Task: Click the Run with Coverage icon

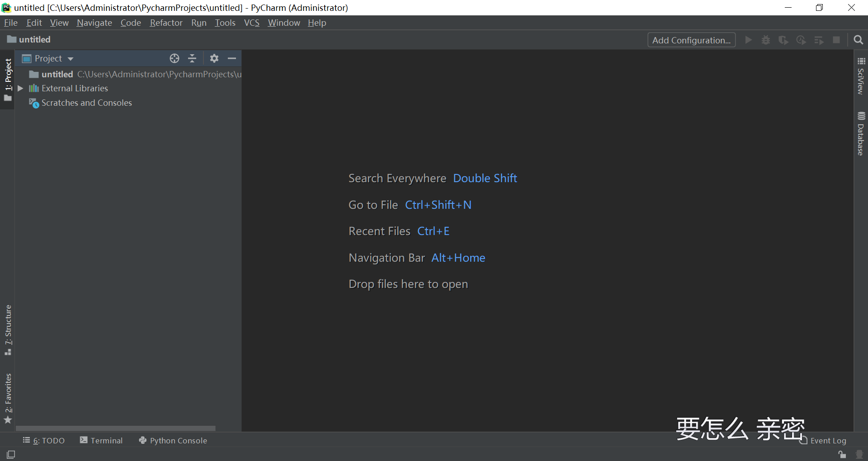Action: [783, 40]
